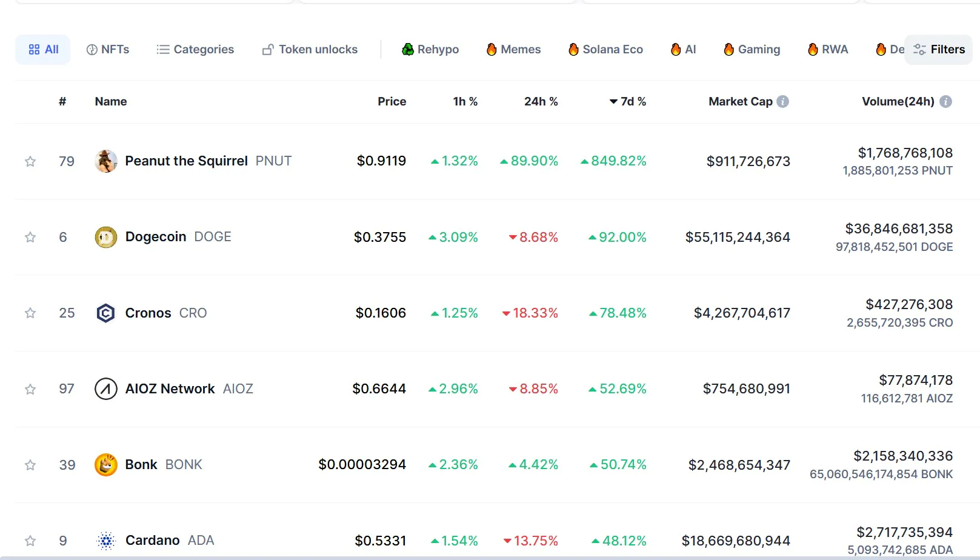Click Dogecoin market cap $55,115,244,364
Viewport: 980px width, 560px height.
[x=738, y=237]
